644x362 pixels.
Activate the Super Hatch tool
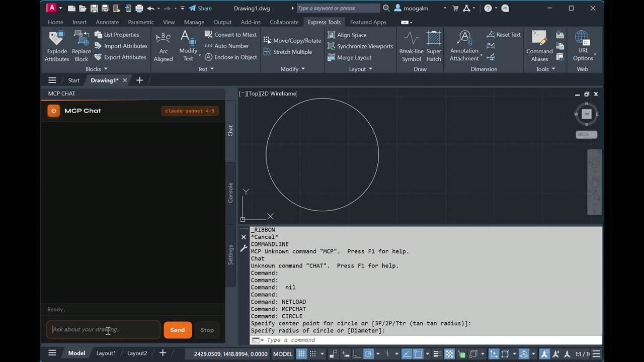(434, 46)
